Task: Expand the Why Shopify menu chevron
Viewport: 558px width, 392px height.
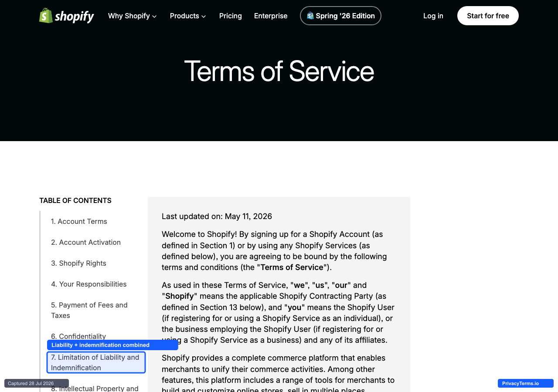Action: coord(154,17)
